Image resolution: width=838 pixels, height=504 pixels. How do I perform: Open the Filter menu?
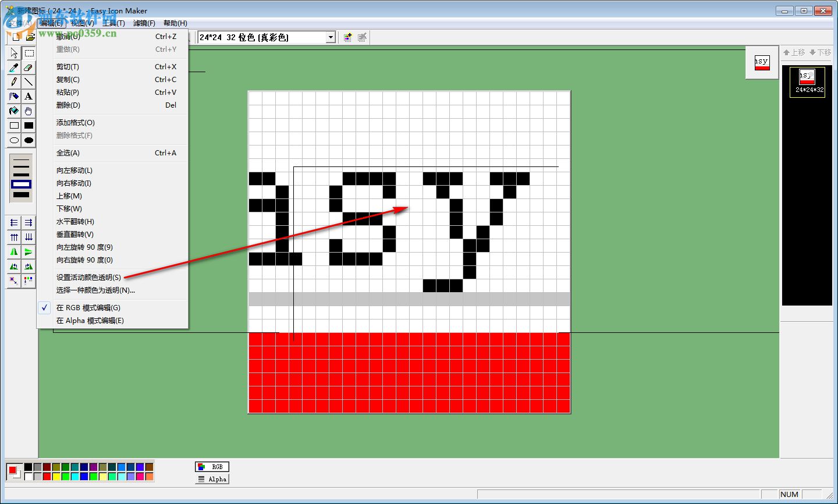(x=143, y=23)
